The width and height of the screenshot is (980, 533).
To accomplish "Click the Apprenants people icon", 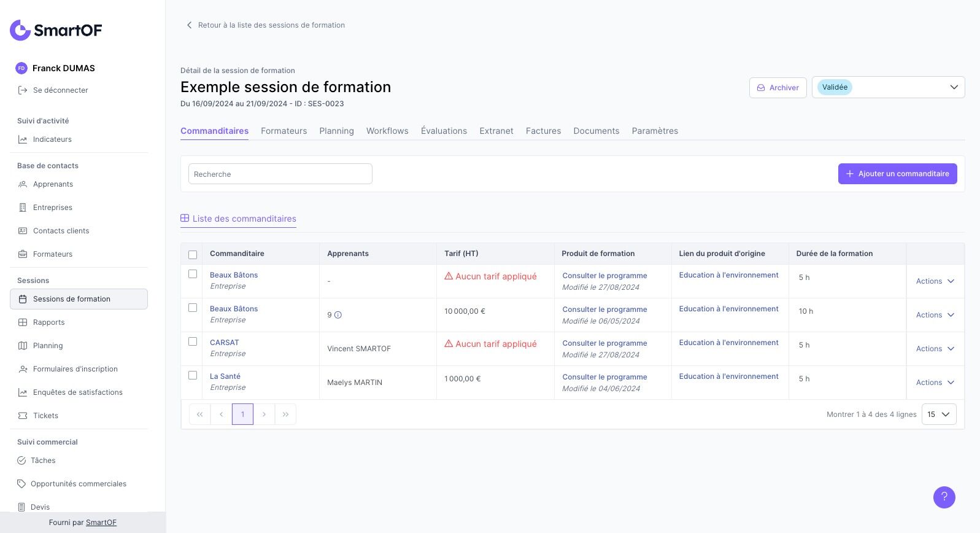I will [23, 184].
